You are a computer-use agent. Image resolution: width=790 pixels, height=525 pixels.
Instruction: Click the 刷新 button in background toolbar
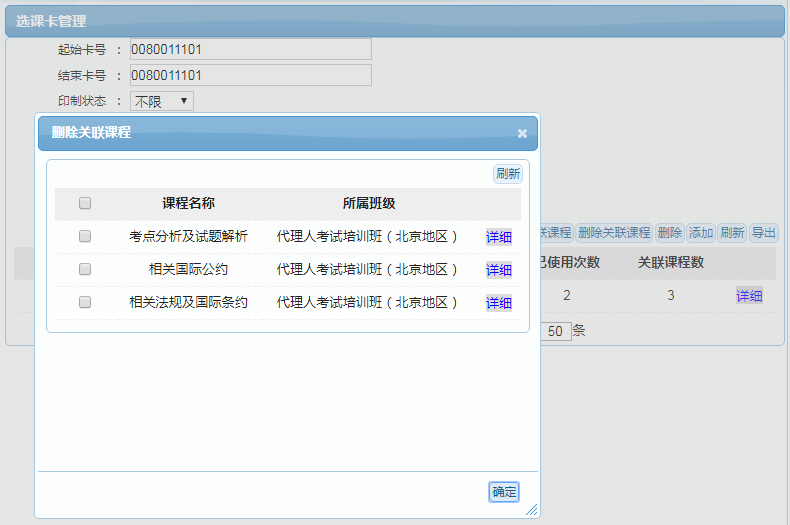click(x=732, y=233)
